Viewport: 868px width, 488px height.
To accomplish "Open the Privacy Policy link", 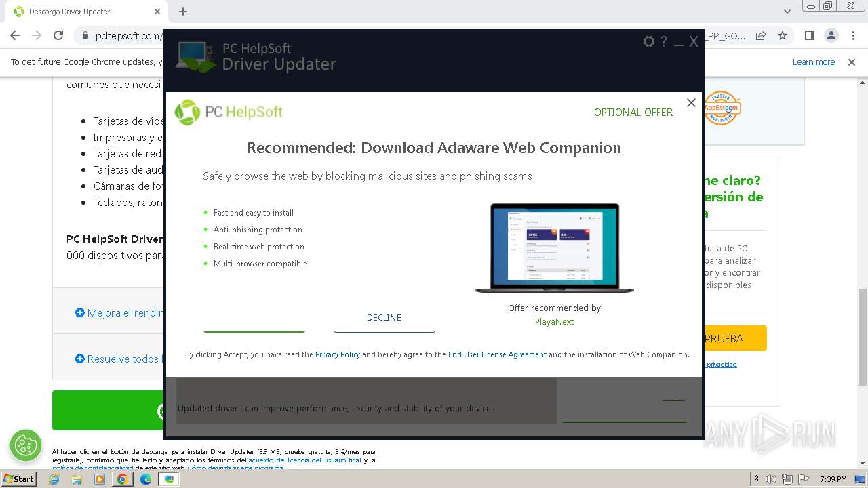I will click(338, 354).
